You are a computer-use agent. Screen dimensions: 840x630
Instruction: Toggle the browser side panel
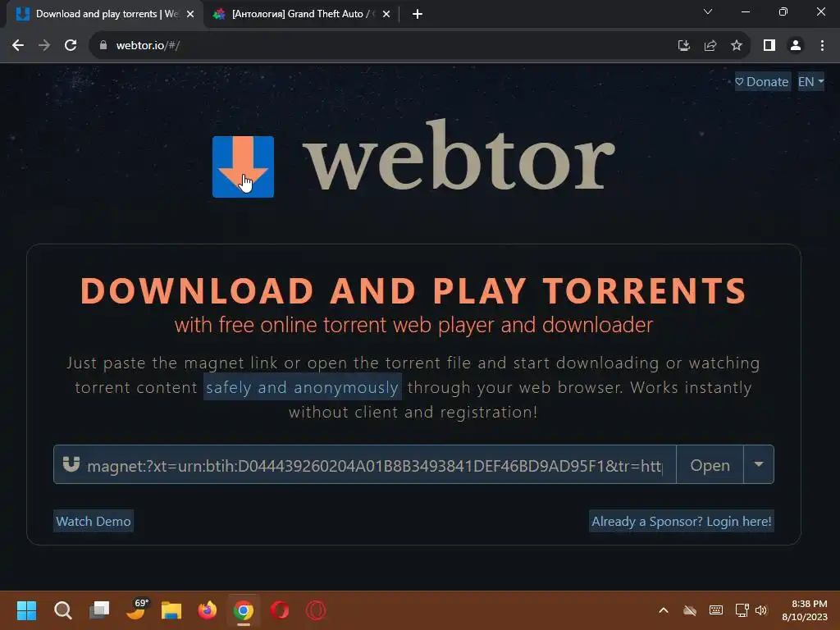click(x=769, y=46)
